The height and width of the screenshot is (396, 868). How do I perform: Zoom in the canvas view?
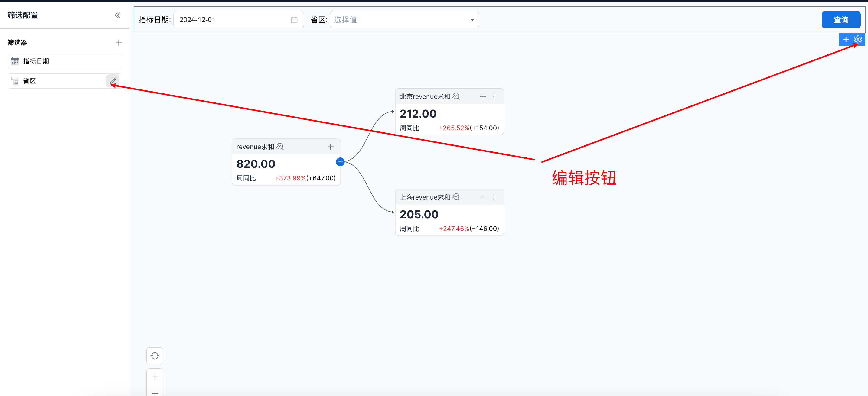coord(155,377)
